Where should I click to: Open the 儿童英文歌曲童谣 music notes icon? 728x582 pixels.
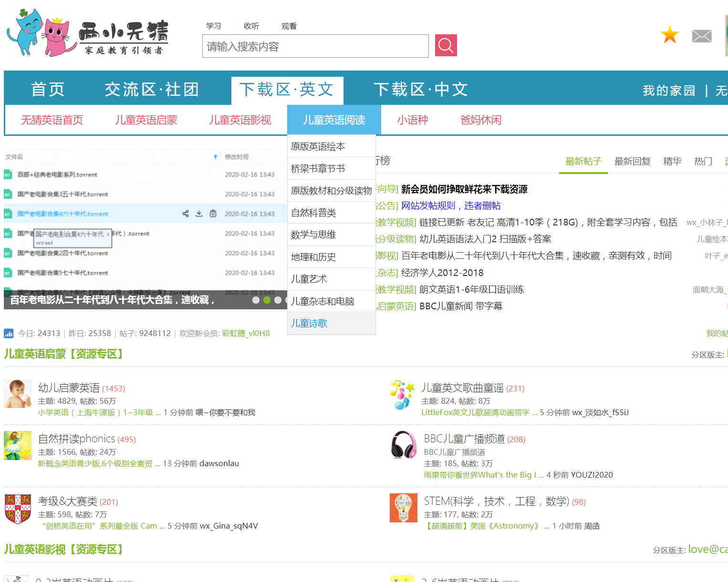(402, 395)
